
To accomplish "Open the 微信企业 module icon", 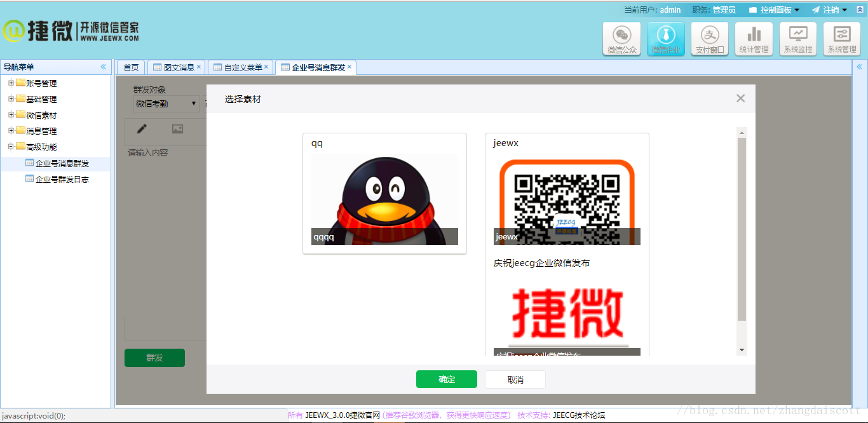I will 666,39.
